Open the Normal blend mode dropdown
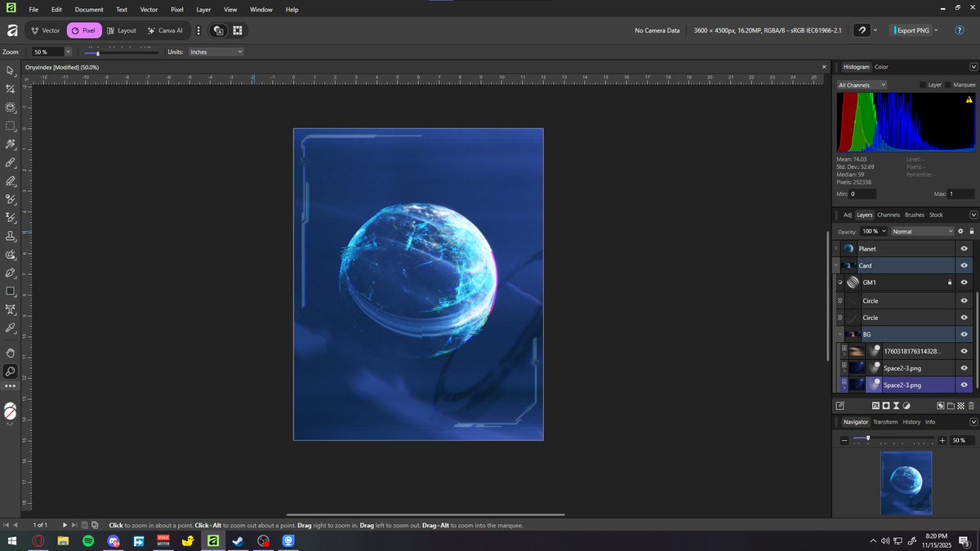 click(x=922, y=231)
